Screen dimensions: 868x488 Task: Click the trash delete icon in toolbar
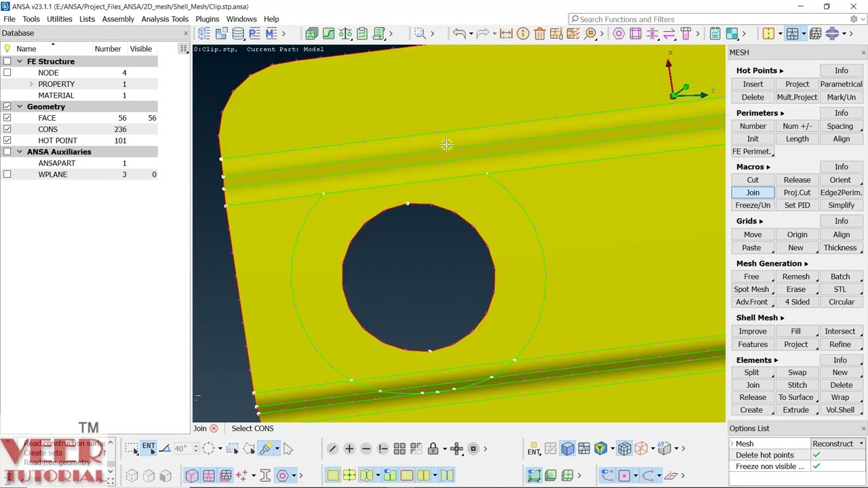point(540,33)
